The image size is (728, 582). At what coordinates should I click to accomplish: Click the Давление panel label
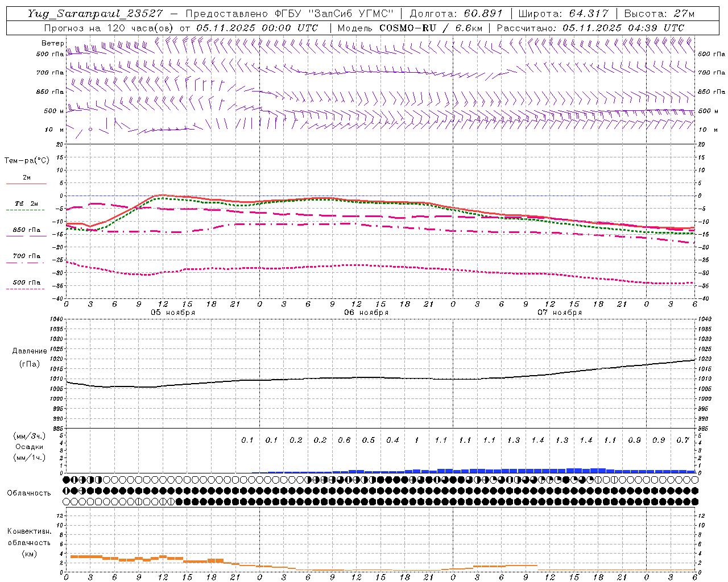(x=30, y=351)
